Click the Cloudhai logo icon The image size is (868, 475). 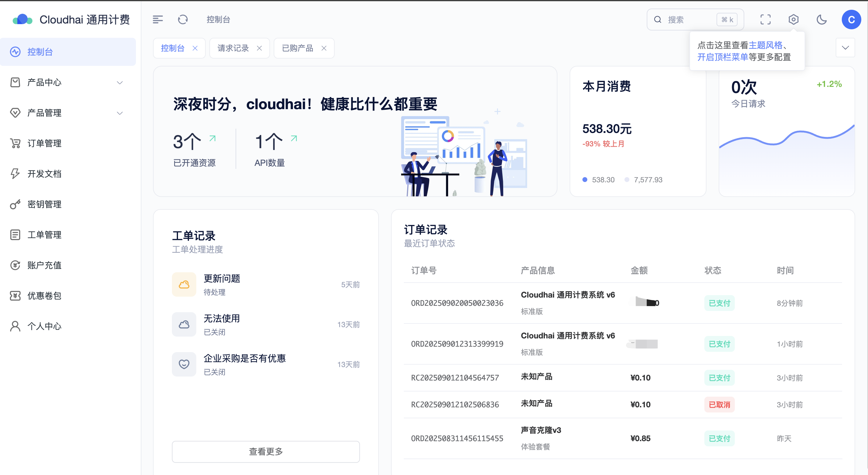(x=22, y=20)
